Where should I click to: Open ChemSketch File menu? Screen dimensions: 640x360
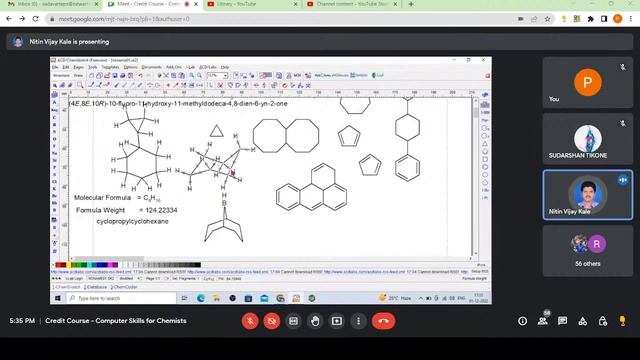pos(55,67)
